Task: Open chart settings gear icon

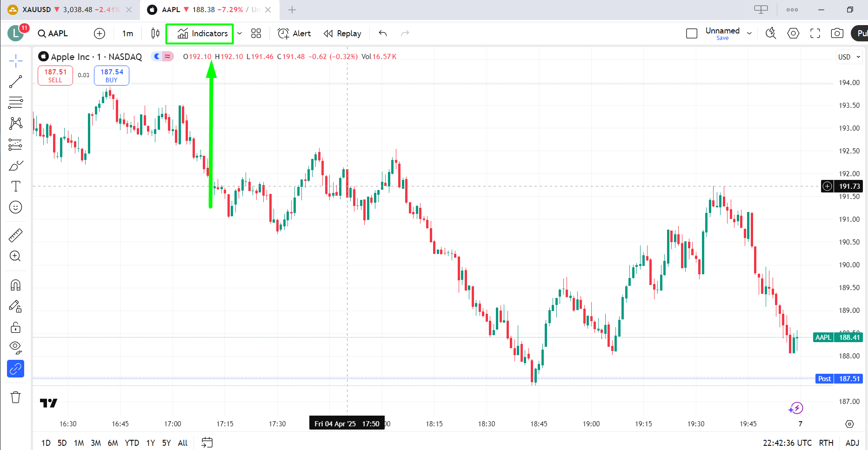Action: (x=793, y=33)
